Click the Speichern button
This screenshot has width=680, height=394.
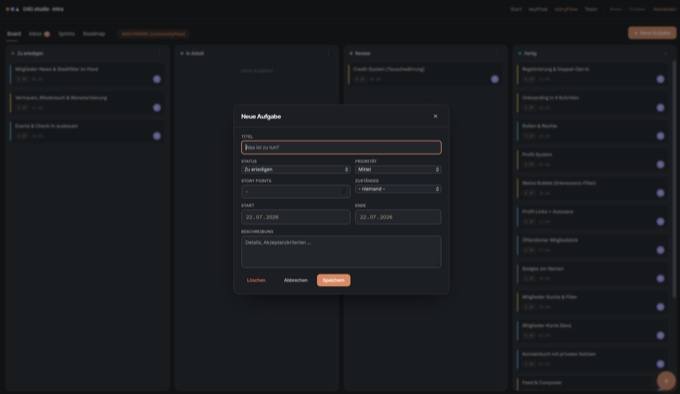pyautogui.click(x=333, y=280)
